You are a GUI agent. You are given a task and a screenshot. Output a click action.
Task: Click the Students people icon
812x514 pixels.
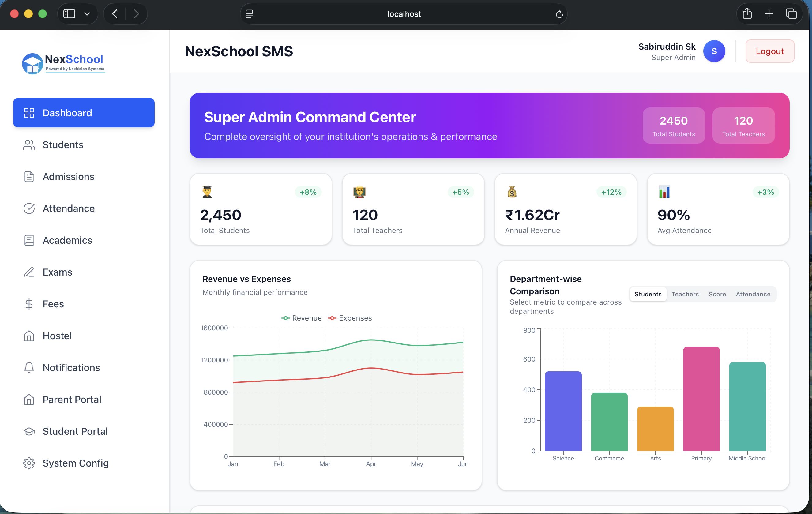click(29, 144)
